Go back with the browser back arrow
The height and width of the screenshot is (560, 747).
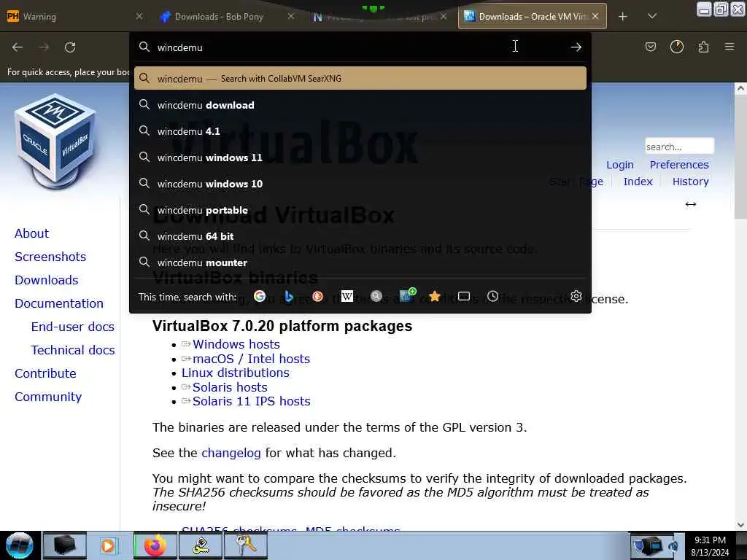pos(18,47)
